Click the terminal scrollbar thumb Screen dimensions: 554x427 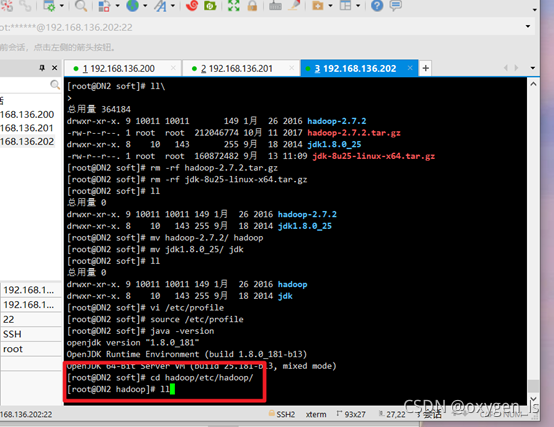point(533,386)
